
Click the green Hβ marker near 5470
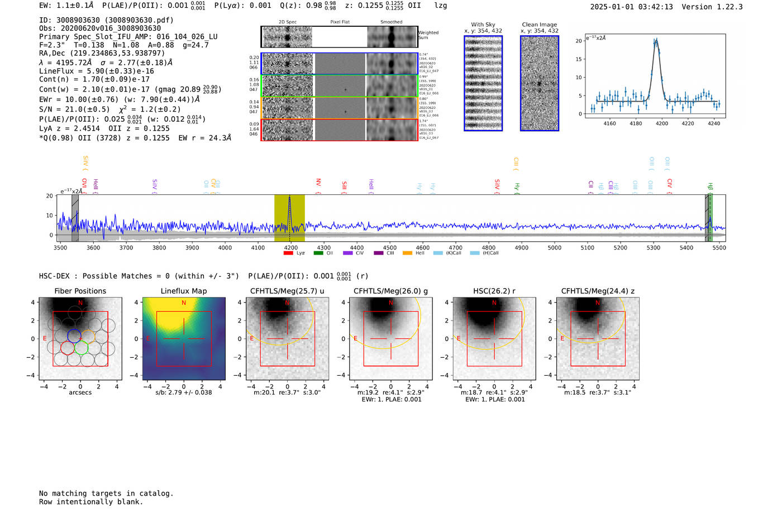coord(711,187)
